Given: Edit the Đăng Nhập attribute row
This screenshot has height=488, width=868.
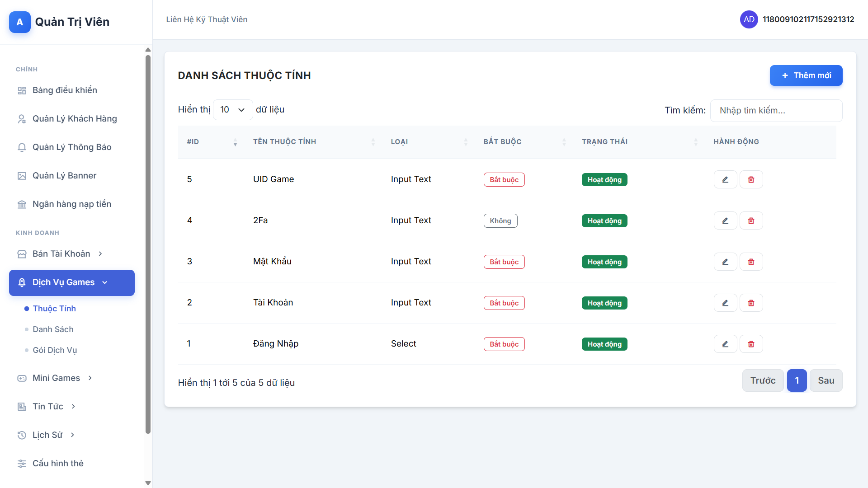Looking at the screenshot, I should [725, 344].
